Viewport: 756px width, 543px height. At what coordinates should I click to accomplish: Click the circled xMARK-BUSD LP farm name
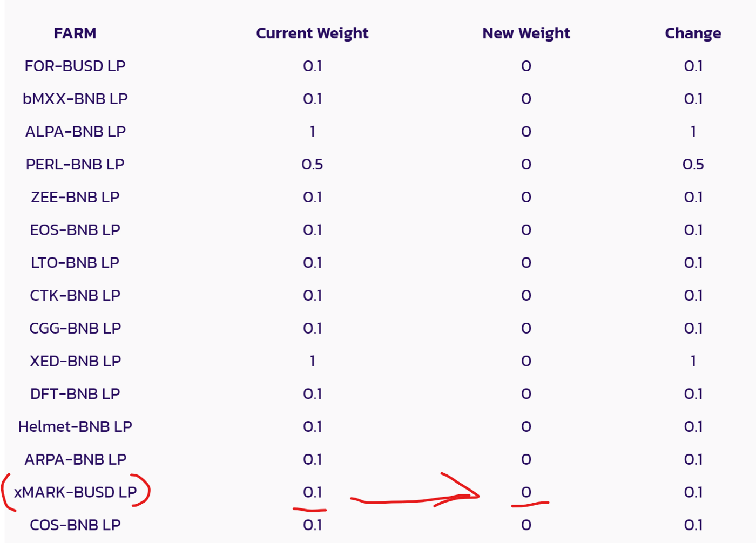pyautogui.click(x=75, y=492)
